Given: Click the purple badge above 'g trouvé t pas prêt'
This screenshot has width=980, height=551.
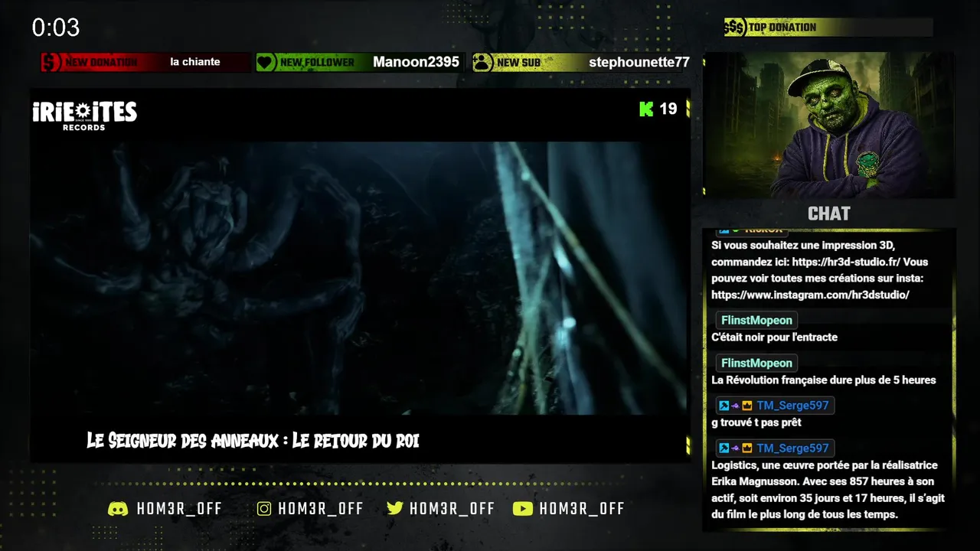Looking at the screenshot, I should 735,406.
